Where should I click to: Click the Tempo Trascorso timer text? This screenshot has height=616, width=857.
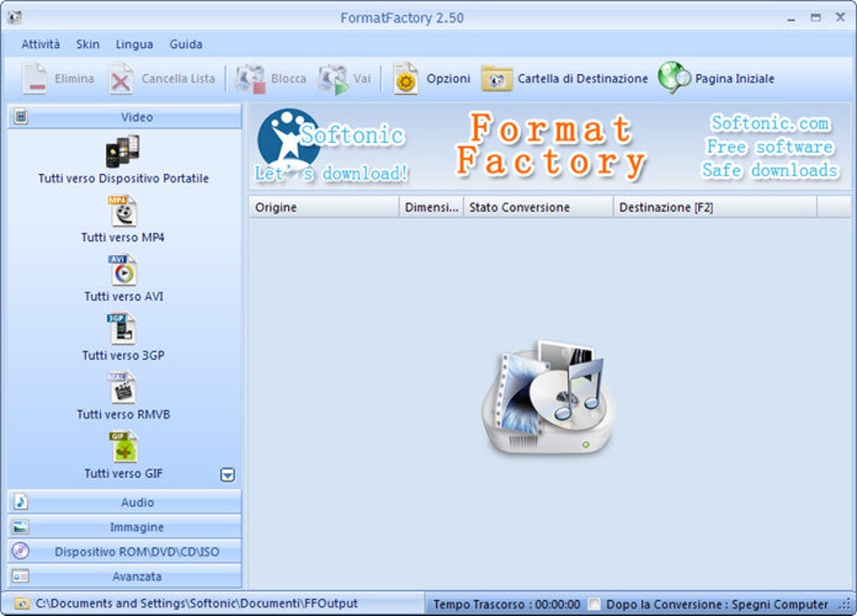click(507, 604)
